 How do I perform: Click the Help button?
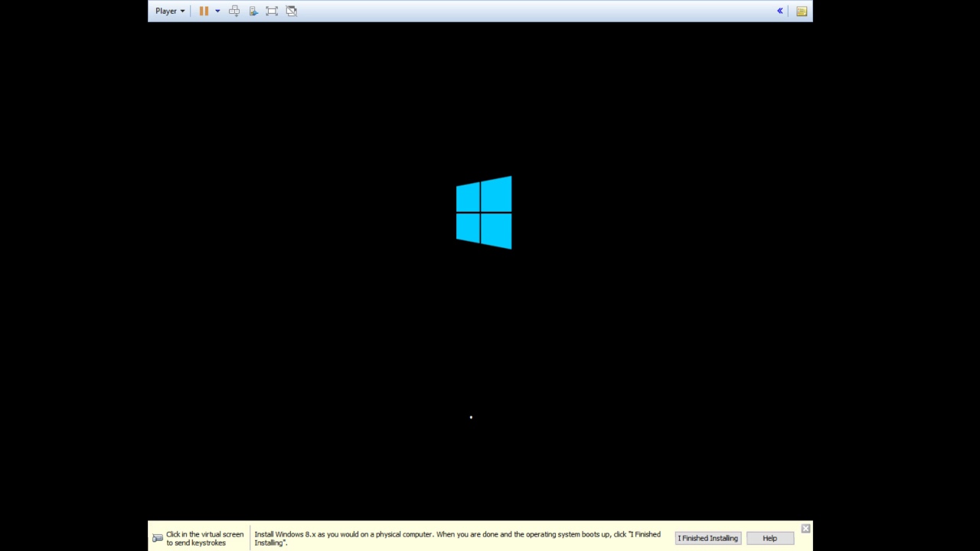click(769, 538)
